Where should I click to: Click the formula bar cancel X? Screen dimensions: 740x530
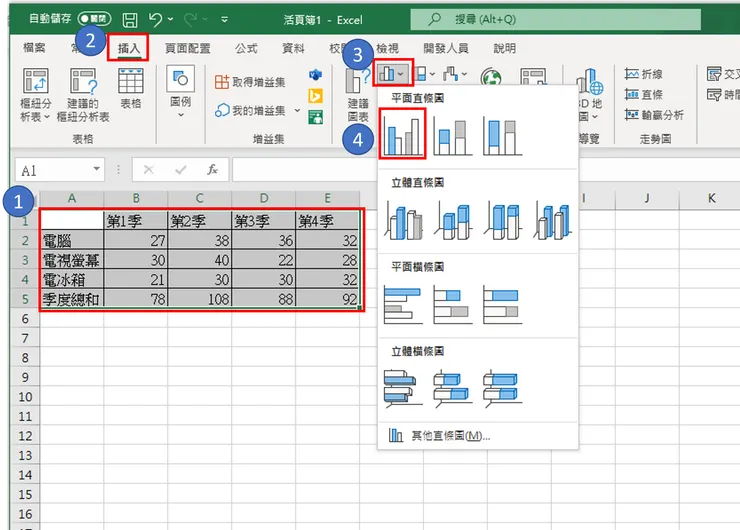[148, 169]
